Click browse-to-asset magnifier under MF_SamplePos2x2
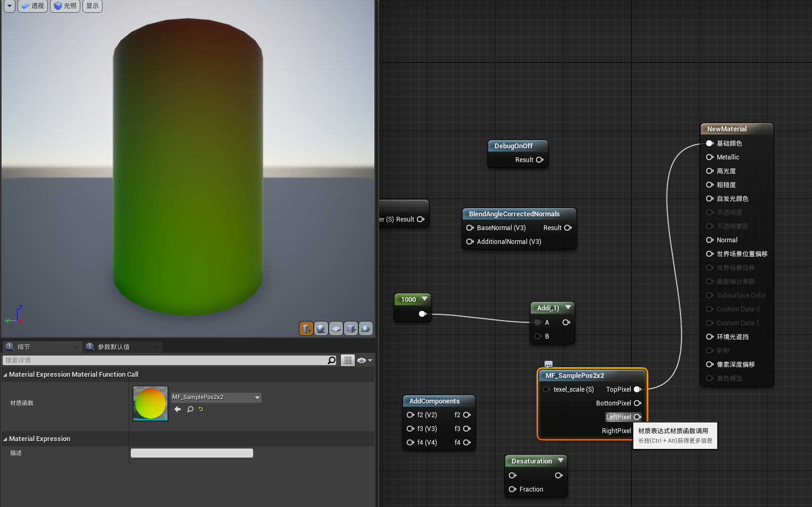812x507 pixels. 190,409
